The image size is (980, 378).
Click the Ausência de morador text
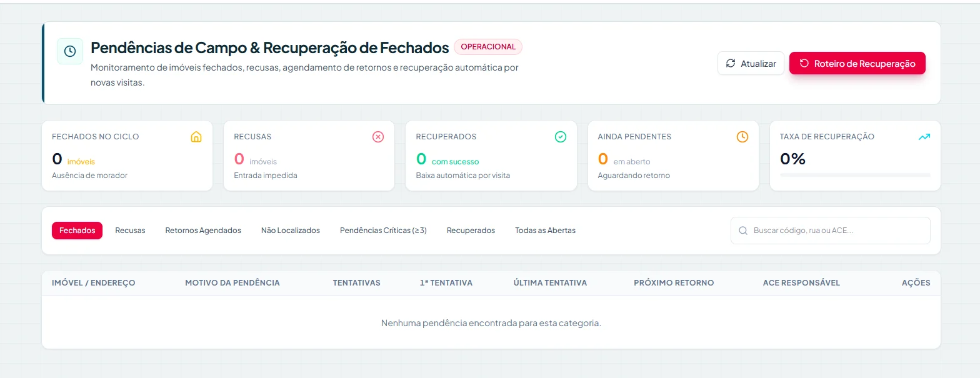[x=89, y=176]
